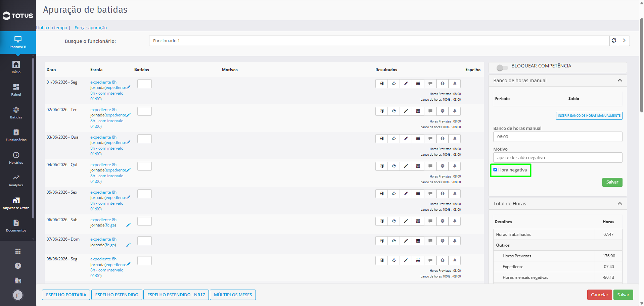Refresh the employee search field
Image resolution: width=644 pixels, height=306 pixels.
614,41
